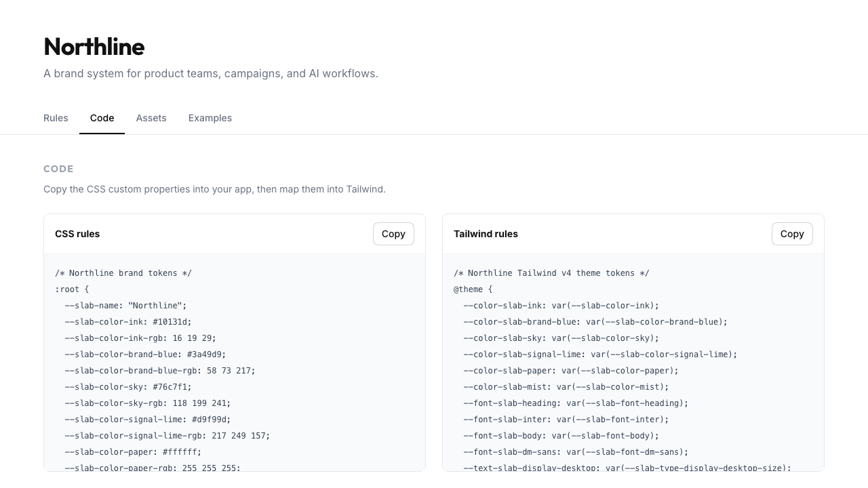Viewport: 868px width, 488px height.
Task: Open the Rules tab
Action: click(x=56, y=118)
